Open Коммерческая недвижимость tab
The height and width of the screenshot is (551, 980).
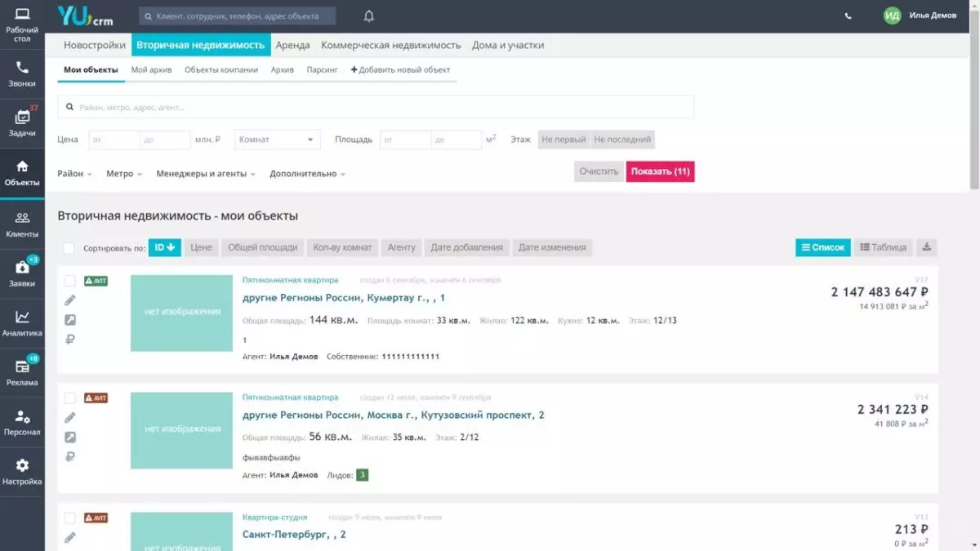pyautogui.click(x=391, y=45)
